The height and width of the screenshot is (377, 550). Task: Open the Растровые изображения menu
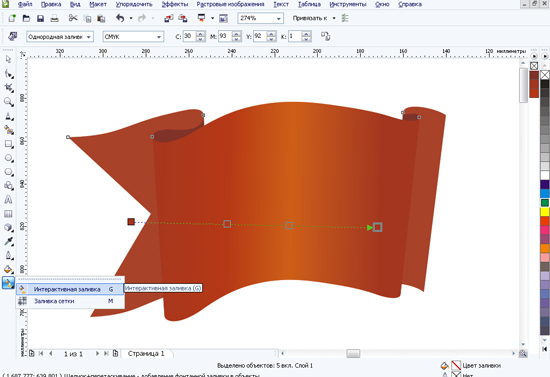point(230,5)
